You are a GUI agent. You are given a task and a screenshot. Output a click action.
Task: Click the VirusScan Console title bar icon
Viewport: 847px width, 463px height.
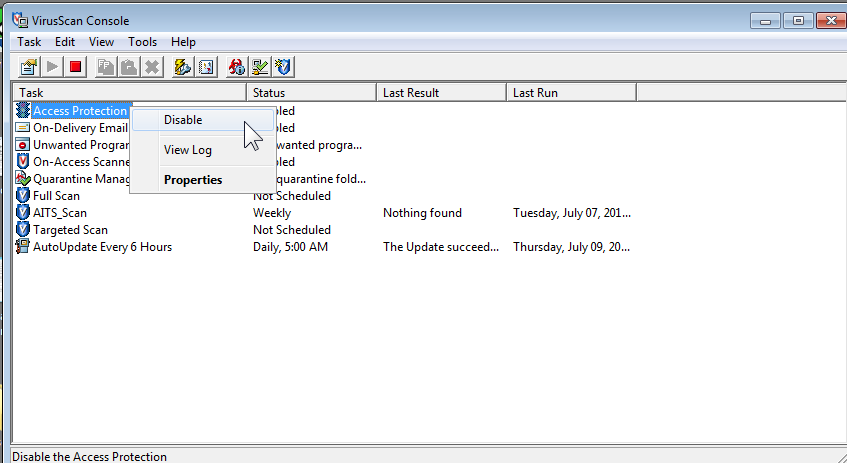coord(21,21)
